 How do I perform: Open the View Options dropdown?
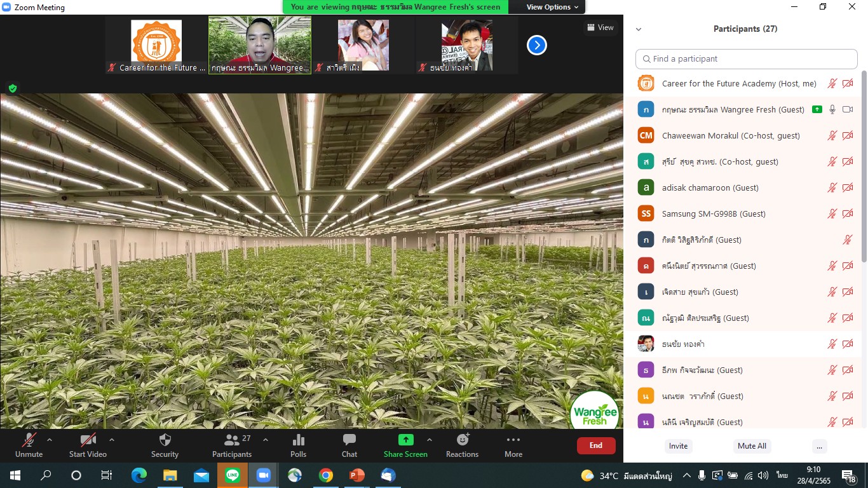tap(552, 7)
